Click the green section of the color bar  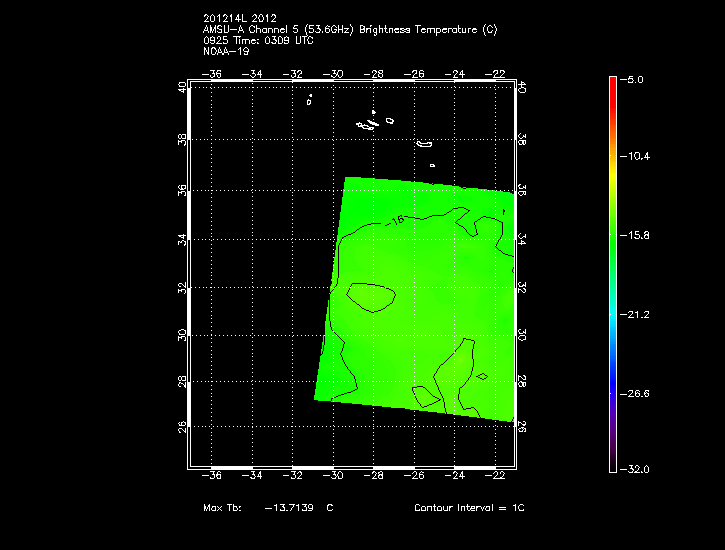[x=612, y=236]
